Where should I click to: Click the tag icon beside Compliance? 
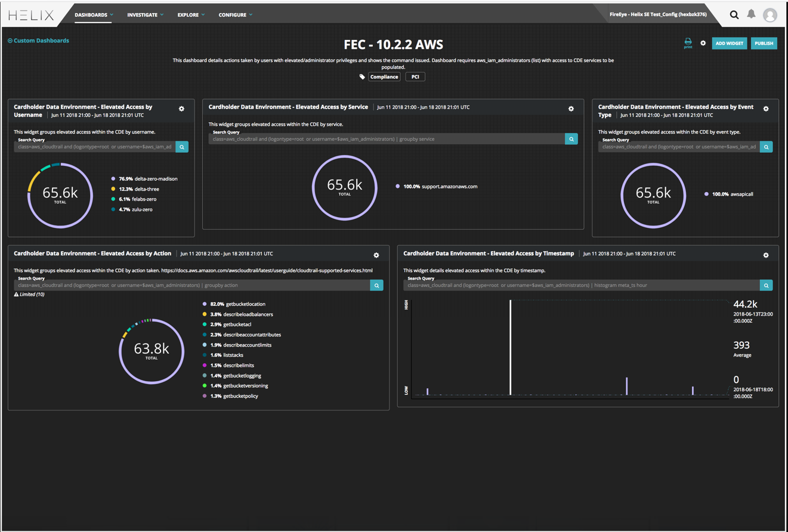tap(362, 77)
